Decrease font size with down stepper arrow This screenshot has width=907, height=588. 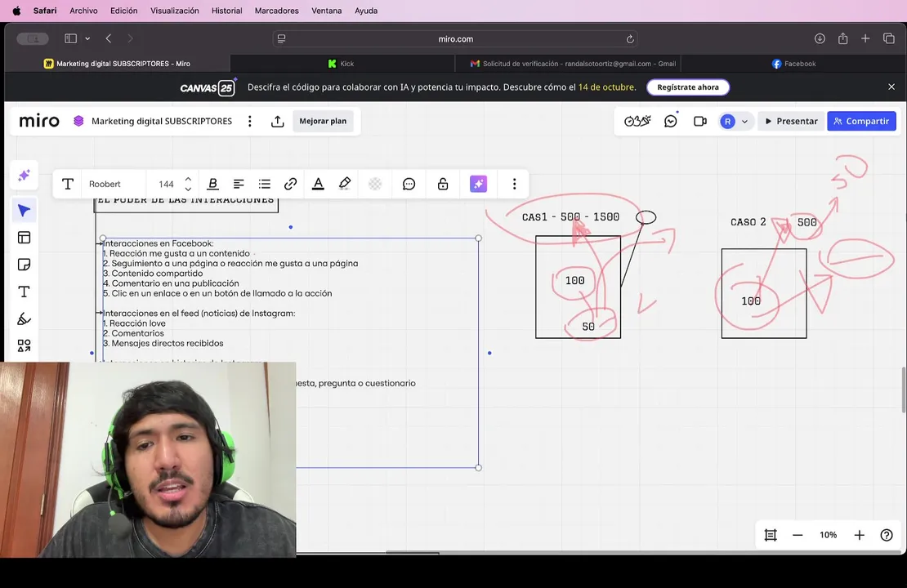click(x=188, y=189)
